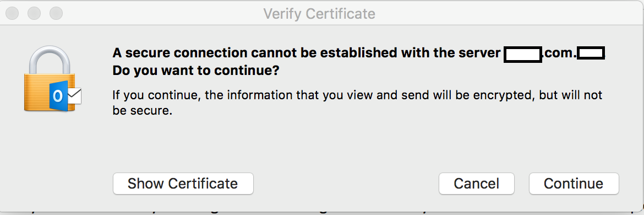Click the Verify Certificate window title

[319, 14]
